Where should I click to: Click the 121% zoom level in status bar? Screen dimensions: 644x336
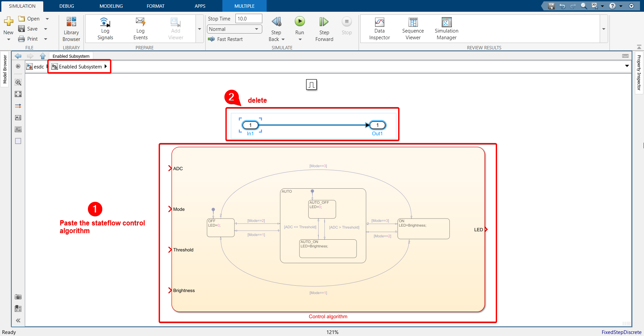click(332, 332)
